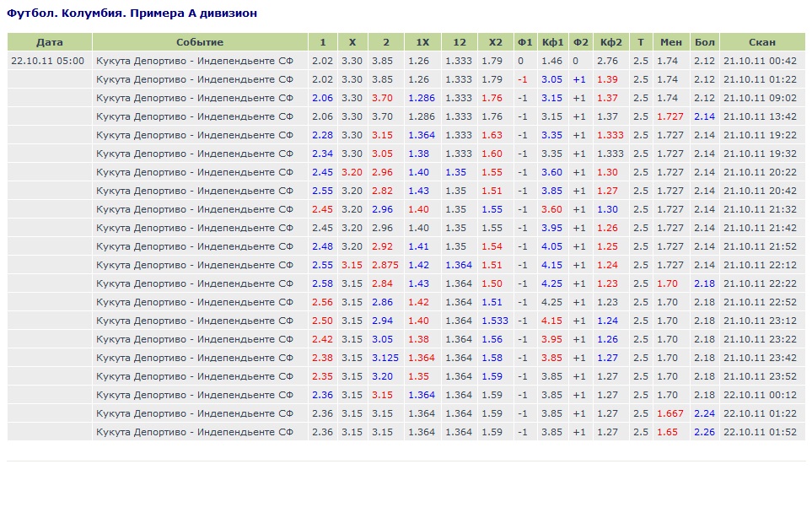Screen dimensions: 812x518
Task: Click scan time 21.10.11 22:12
Action: point(761,265)
